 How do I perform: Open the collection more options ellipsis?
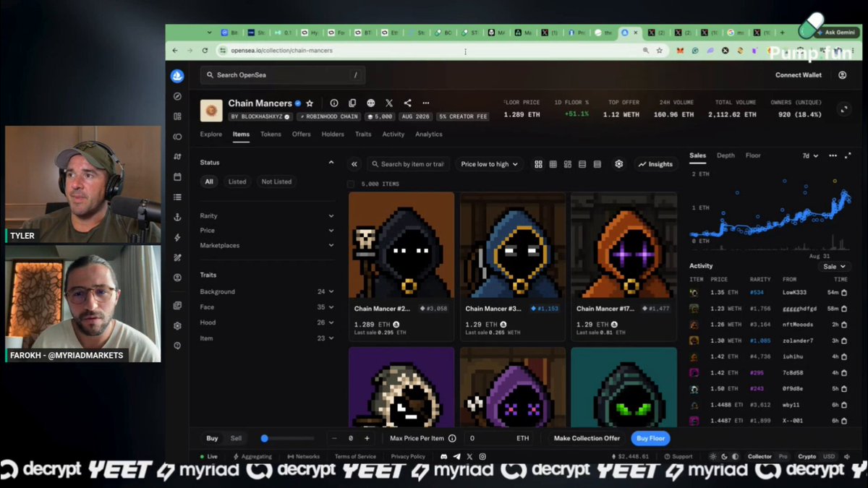point(426,103)
